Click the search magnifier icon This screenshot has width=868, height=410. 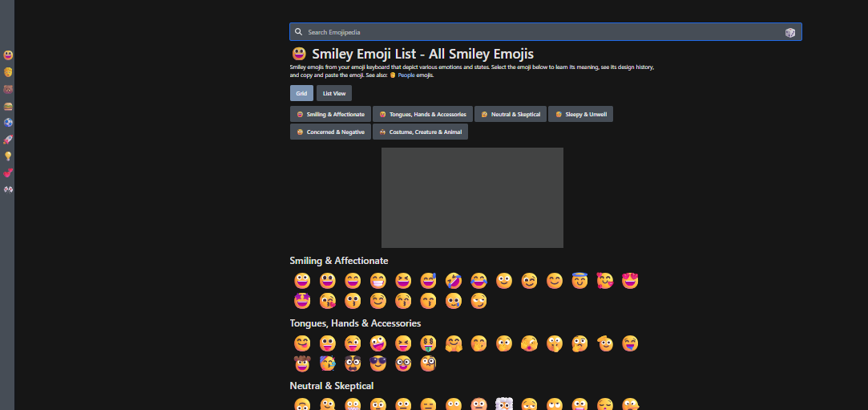click(298, 32)
